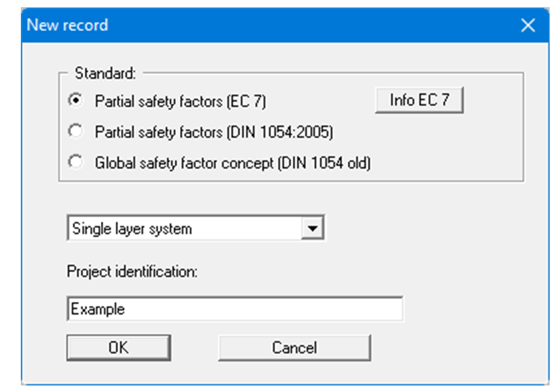Click the New record title text
The width and height of the screenshot is (555, 392).
coord(67,25)
